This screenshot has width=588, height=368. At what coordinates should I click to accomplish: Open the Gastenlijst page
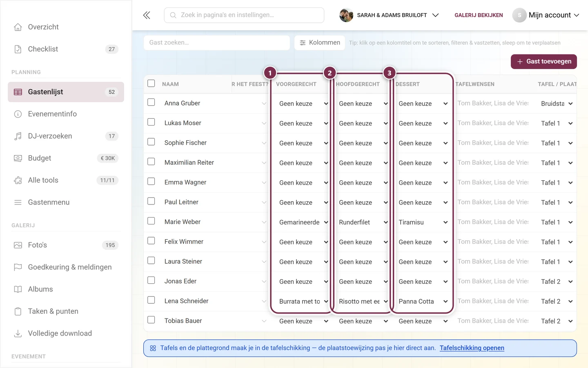pyautogui.click(x=66, y=92)
